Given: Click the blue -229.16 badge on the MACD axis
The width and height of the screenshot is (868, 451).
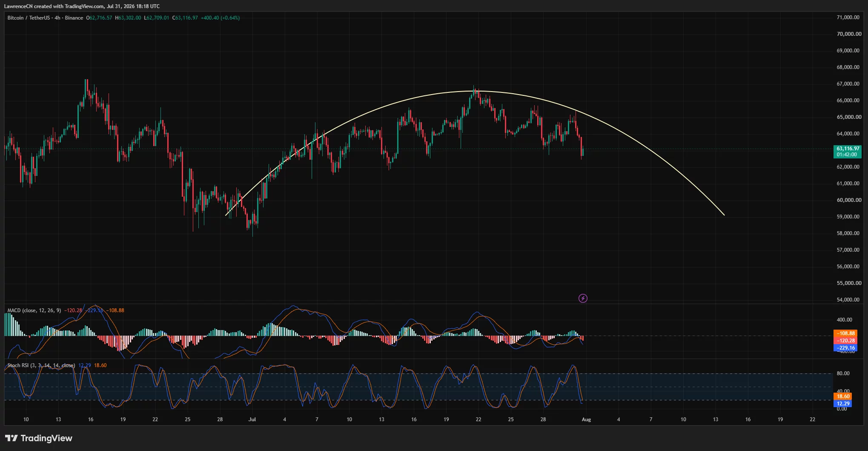Looking at the screenshot, I should [845, 348].
